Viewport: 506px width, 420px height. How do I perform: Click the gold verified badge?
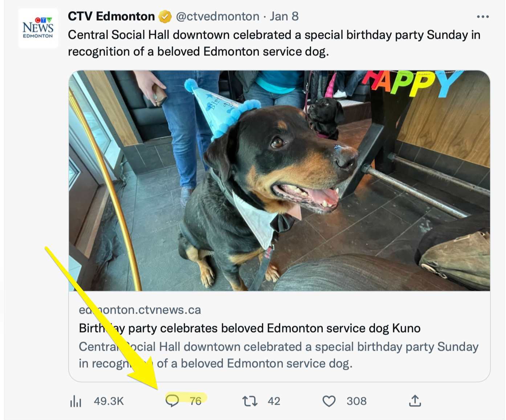[x=165, y=17]
